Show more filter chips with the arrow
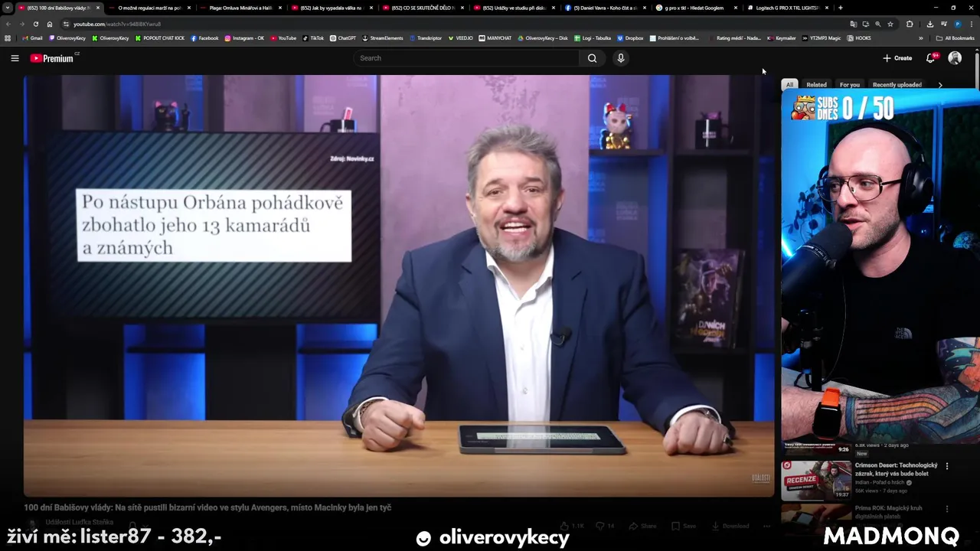 click(x=940, y=85)
